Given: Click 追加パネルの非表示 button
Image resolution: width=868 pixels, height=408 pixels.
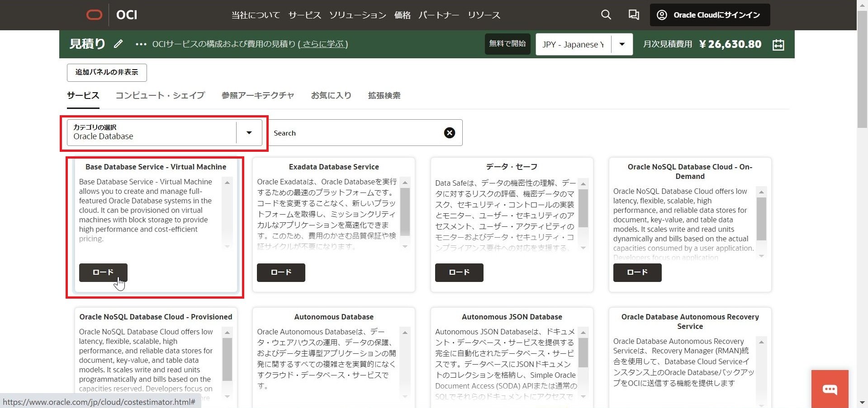Looking at the screenshot, I should (x=107, y=72).
